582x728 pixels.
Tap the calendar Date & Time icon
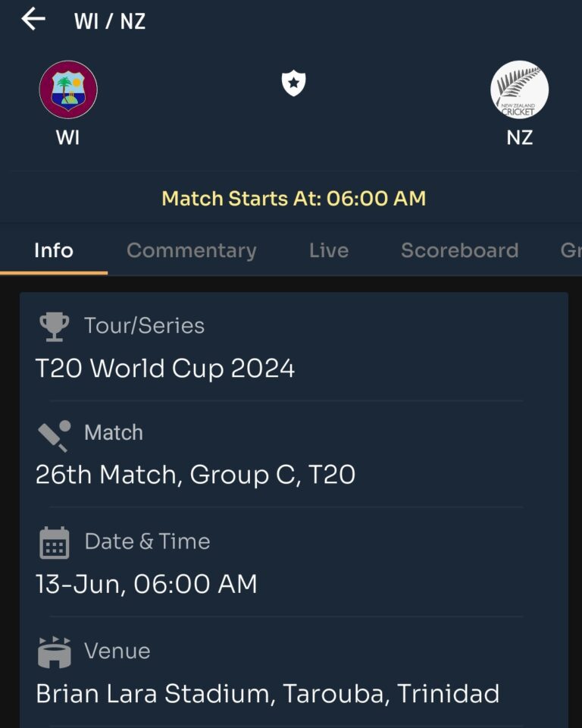[55, 543]
